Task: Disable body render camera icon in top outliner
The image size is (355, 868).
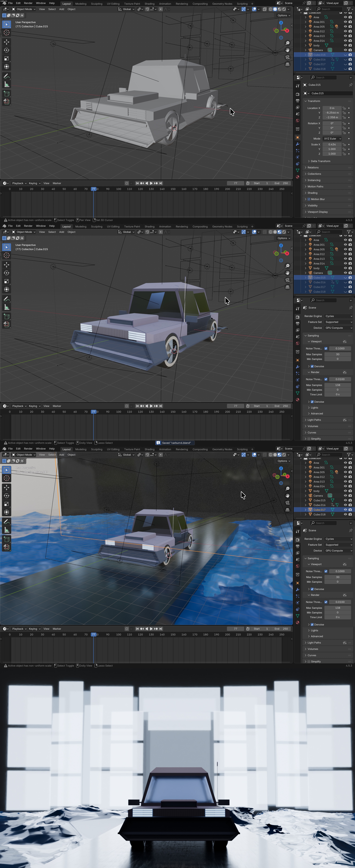Action: (x=350, y=46)
